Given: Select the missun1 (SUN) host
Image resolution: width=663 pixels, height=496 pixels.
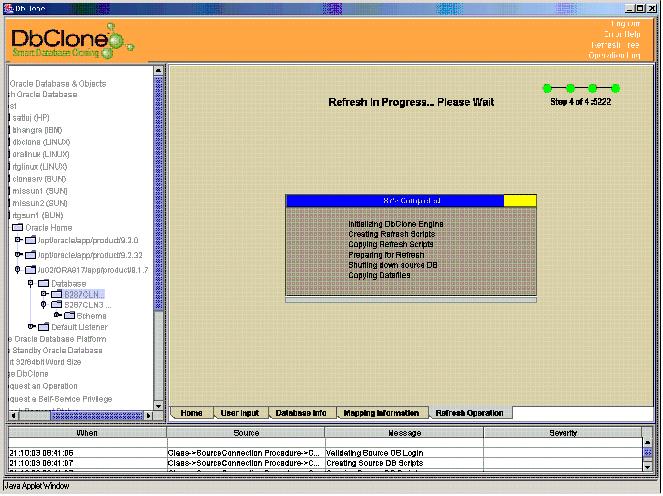Looking at the screenshot, I should 40,191.
